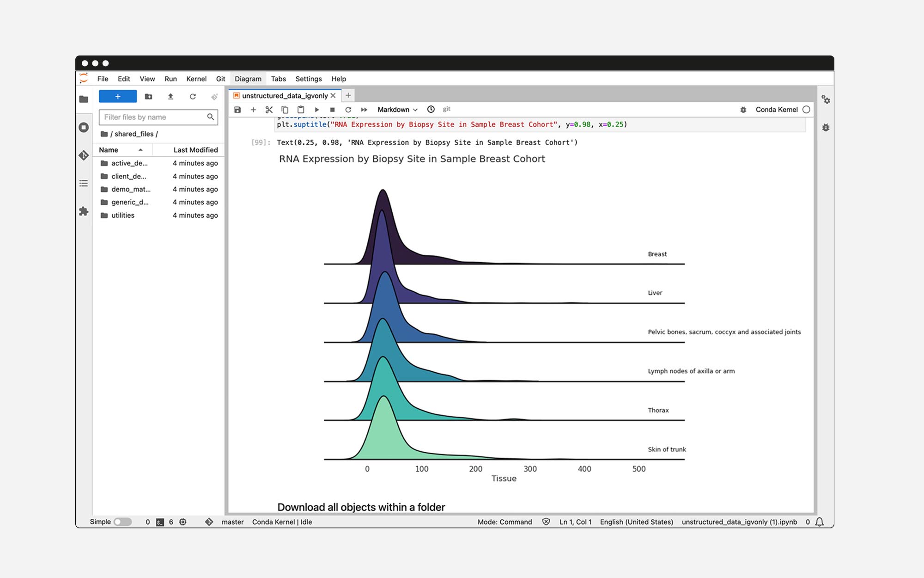This screenshot has height=578, width=924.
Task: Open the Settings menu
Action: coord(309,79)
